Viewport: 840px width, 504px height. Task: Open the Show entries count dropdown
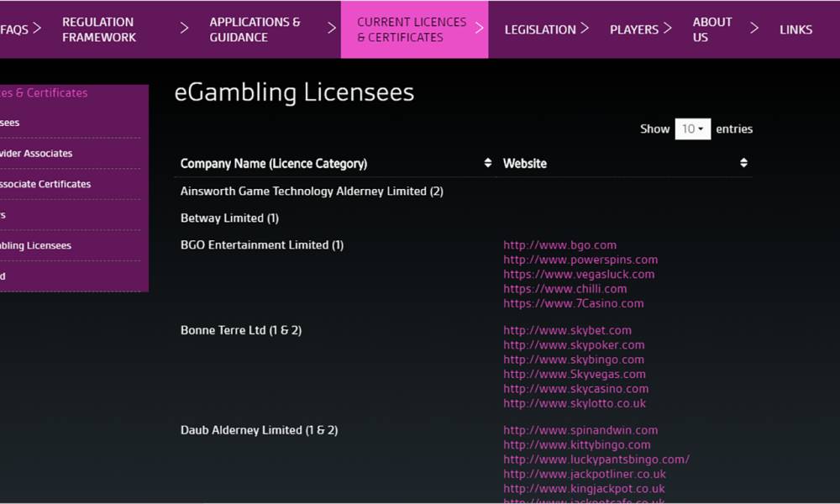tap(692, 129)
